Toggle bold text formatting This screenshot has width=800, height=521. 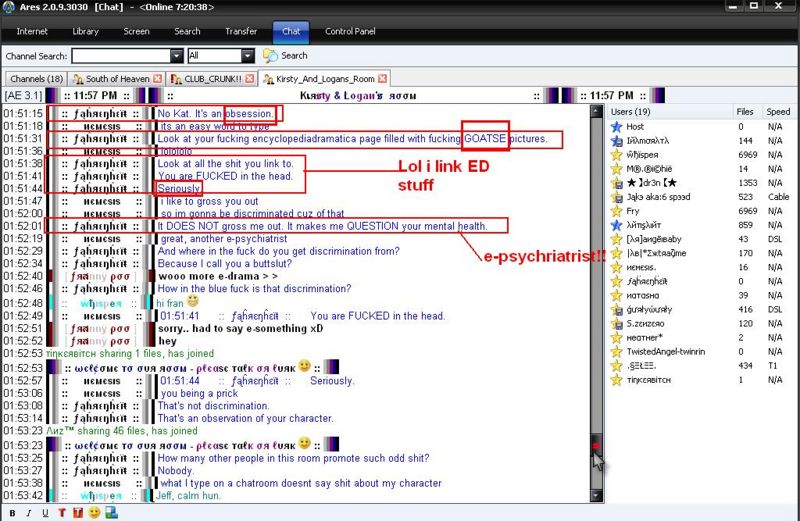[13, 513]
